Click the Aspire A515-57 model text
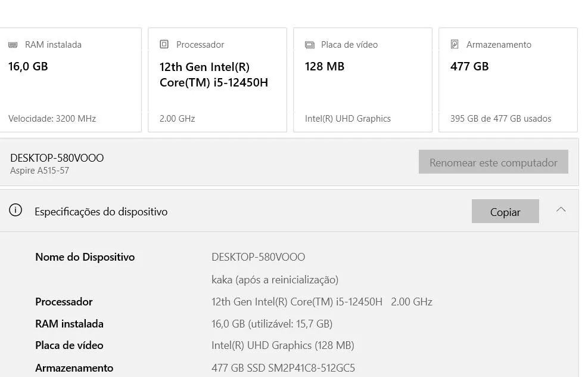Viewport: 588px width, 377px height. pyautogui.click(x=39, y=171)
